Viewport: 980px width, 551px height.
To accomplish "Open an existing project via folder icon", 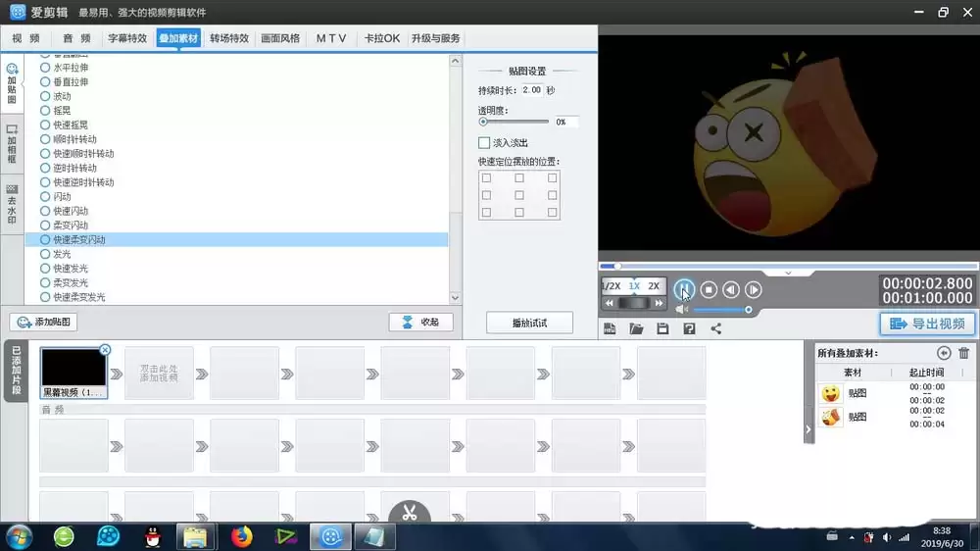I will pyautogui.click(x=636, y=328).
